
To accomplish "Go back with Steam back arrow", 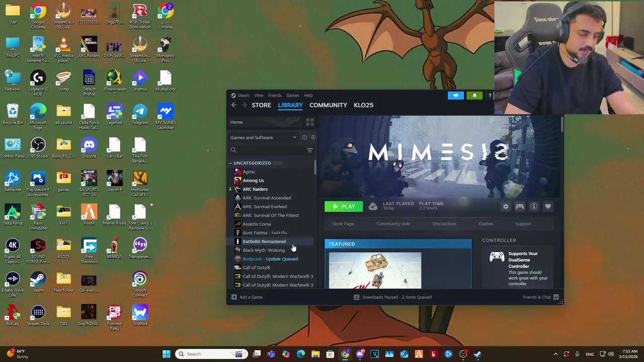I will click(233, 105).
